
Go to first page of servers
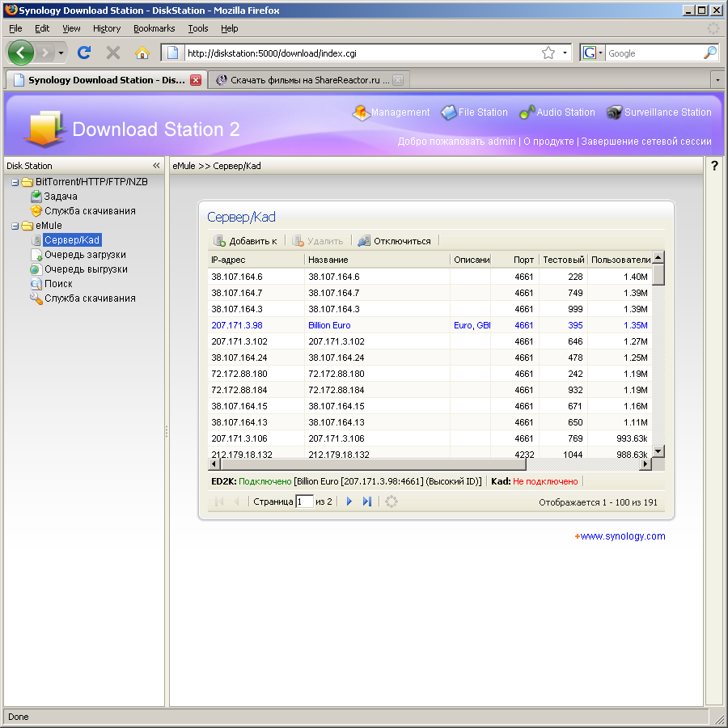pyautogui.click(x=219, y=502)
